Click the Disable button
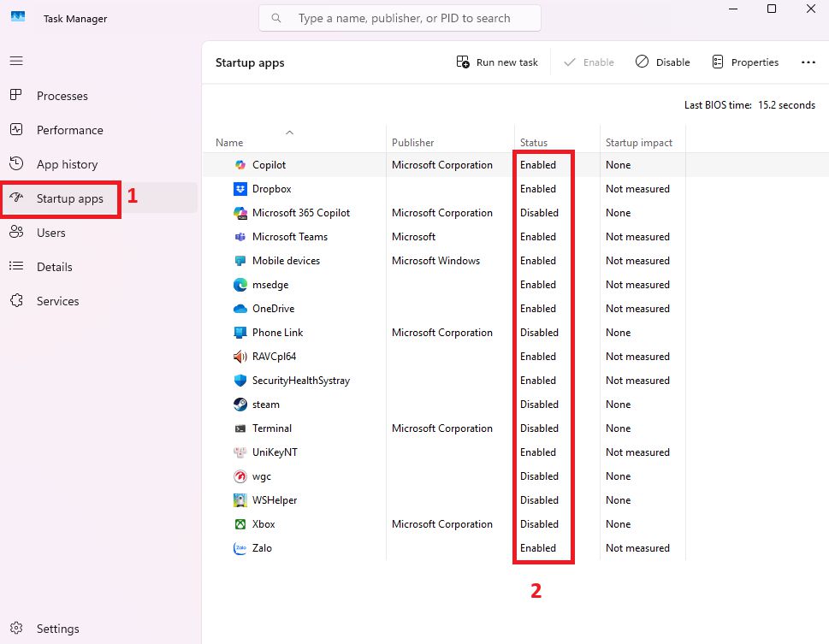The height and width of the screenshot is (644, 829). click(662, 62)
